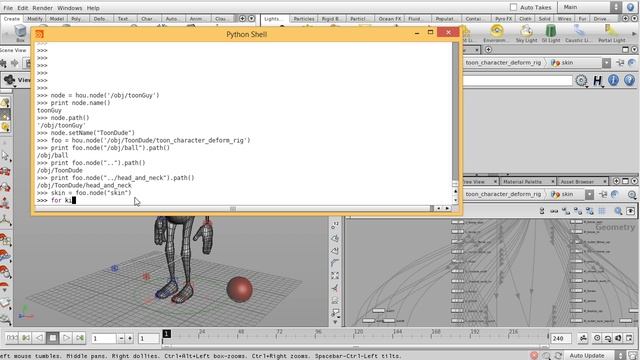Click pin icon in upper path bar
640x360 pixels.
point(620,62)
